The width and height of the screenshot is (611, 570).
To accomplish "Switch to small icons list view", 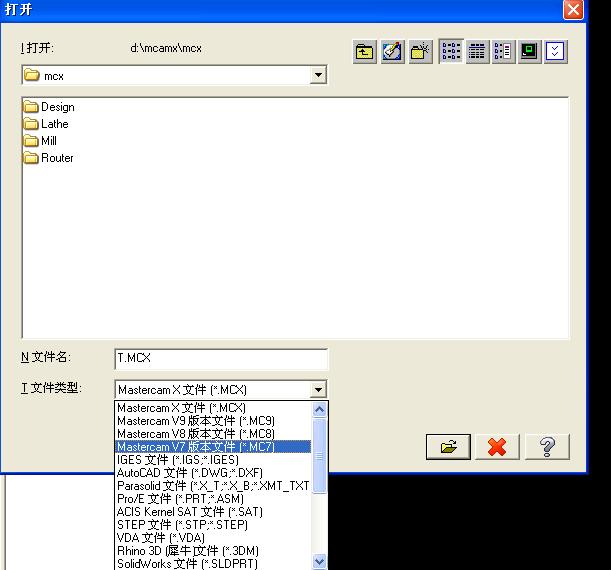I will (451, 51).
